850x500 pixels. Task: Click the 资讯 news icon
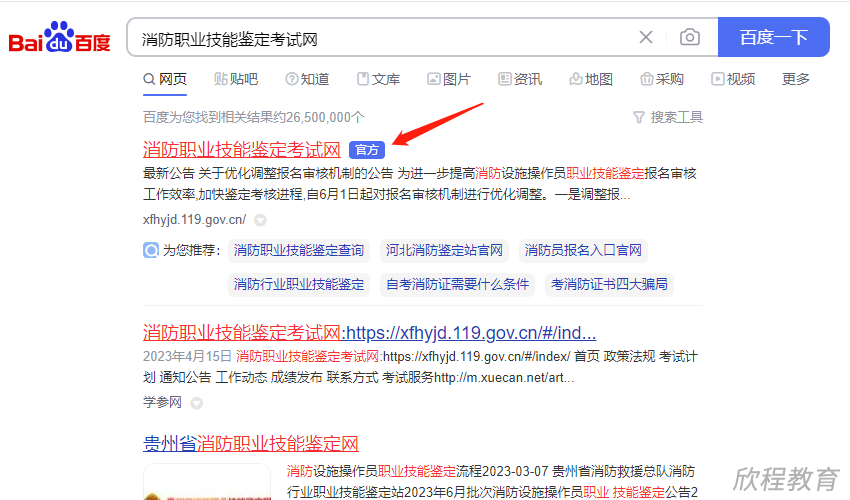click(505, 79)
